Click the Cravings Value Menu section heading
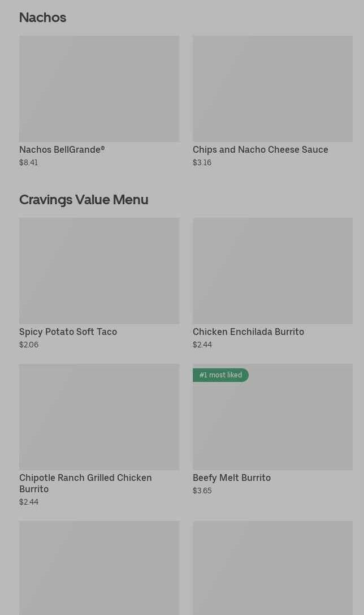The height and width of the screenshot is (615, 364). click(84, 199)
